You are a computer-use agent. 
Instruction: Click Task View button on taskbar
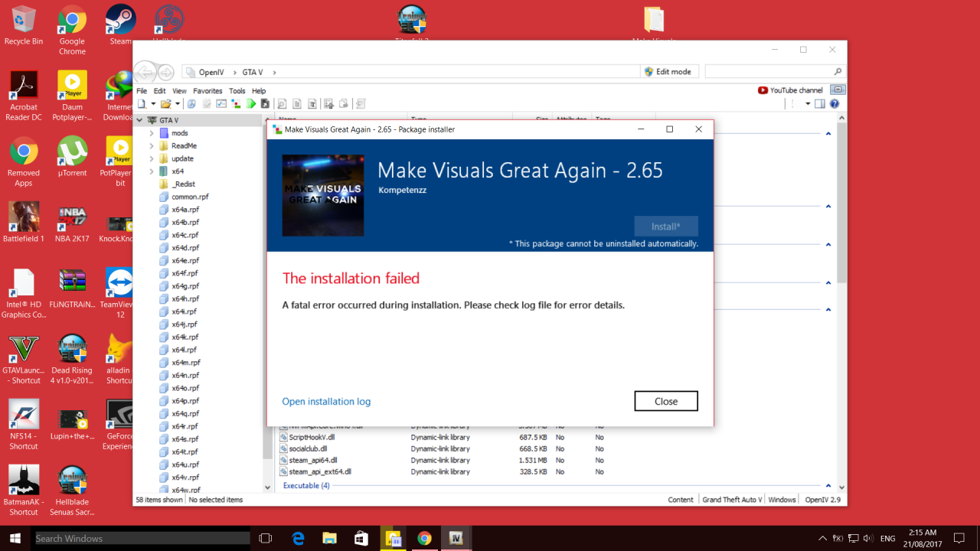click(266, 539)
